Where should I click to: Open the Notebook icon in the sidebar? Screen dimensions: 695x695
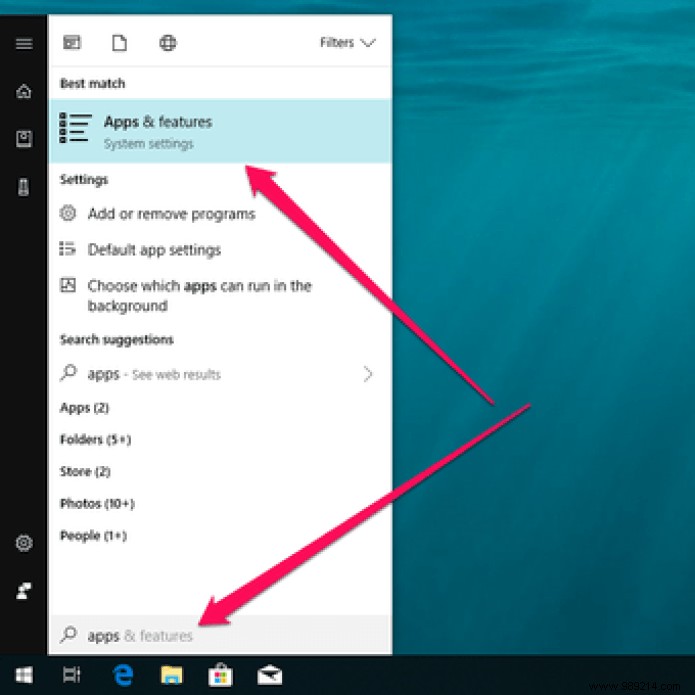tap(24, 139)
